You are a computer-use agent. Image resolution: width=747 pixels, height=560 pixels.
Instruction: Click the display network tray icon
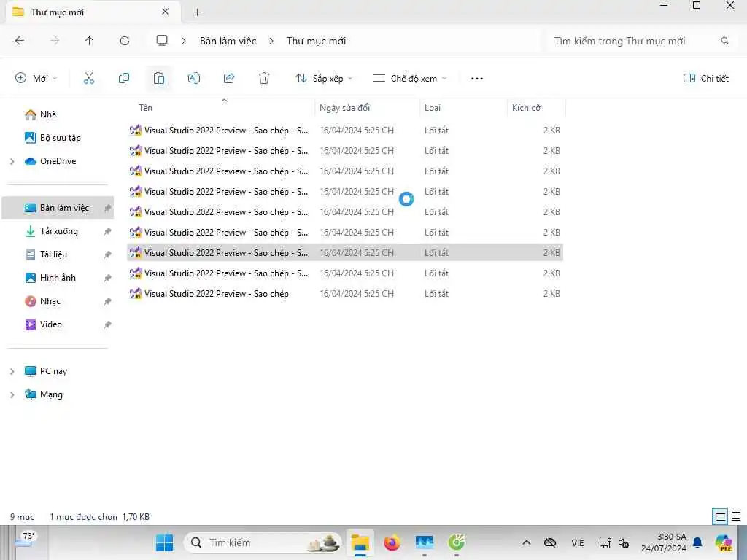[x=605, y=542]
